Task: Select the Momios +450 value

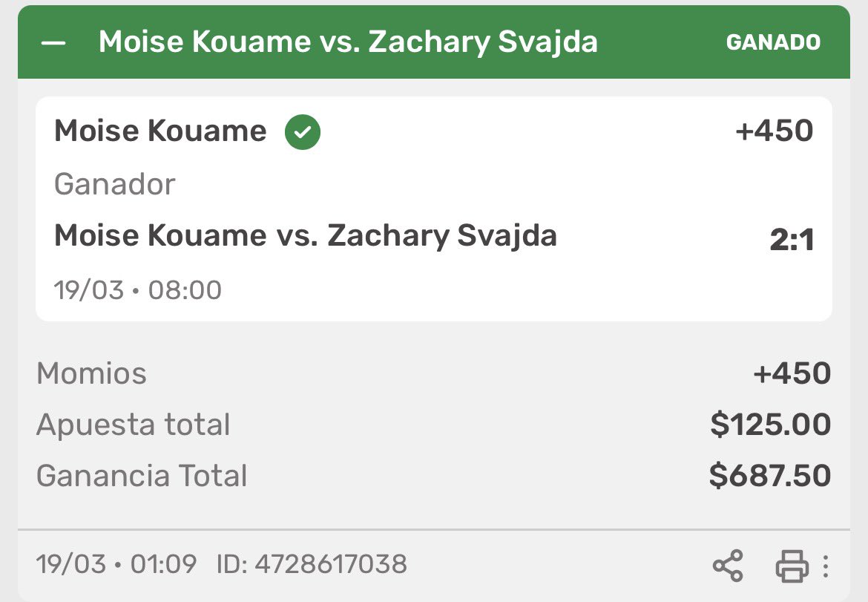Action: (x=792, y=373)
